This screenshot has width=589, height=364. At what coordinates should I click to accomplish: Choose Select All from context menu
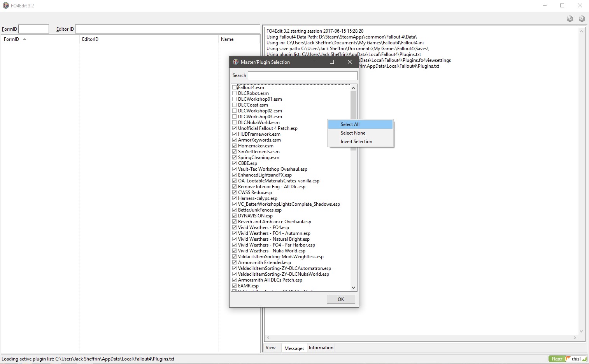(361, 124)
